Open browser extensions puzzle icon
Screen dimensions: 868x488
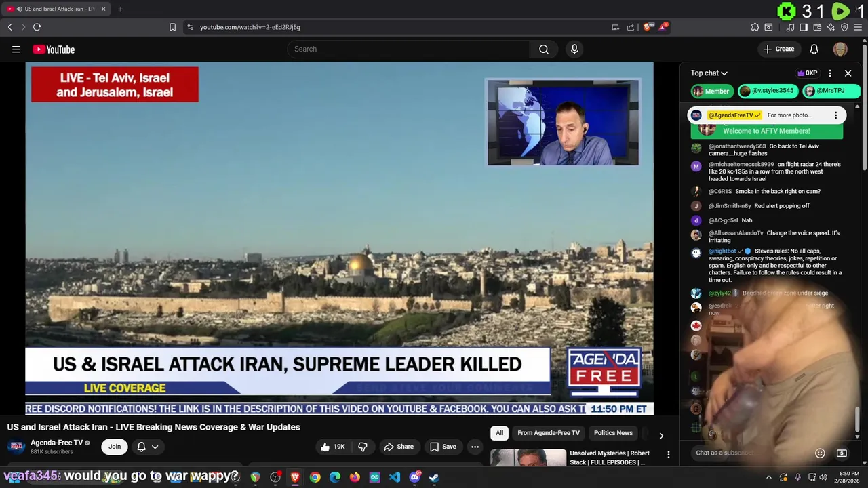[755, 27]
